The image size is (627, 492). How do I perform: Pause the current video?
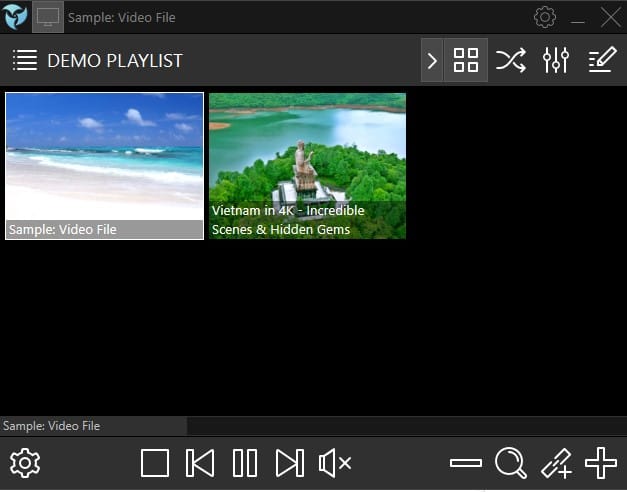[x=245, y=463]
